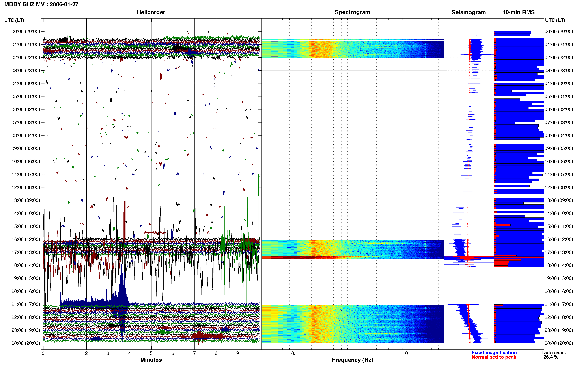Click the left time label '08:00 (04:00)'
This screenshot has width=588, height=368.
[x=26, y=135]
